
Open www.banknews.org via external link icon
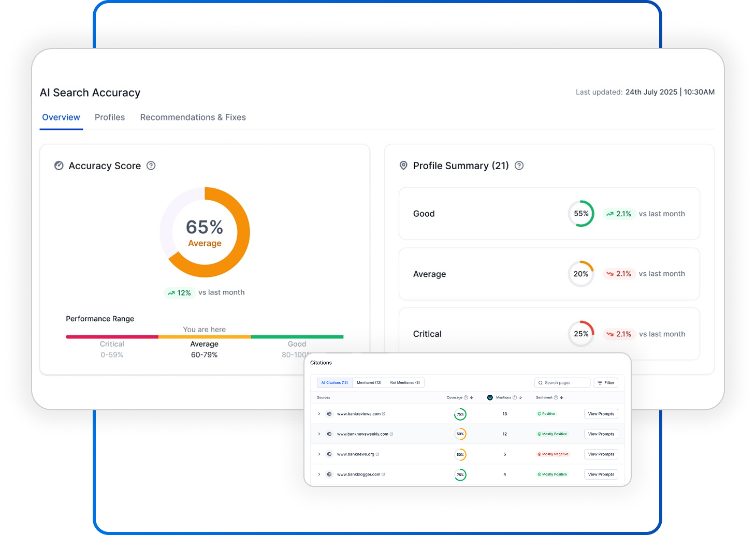click(378, 454)
